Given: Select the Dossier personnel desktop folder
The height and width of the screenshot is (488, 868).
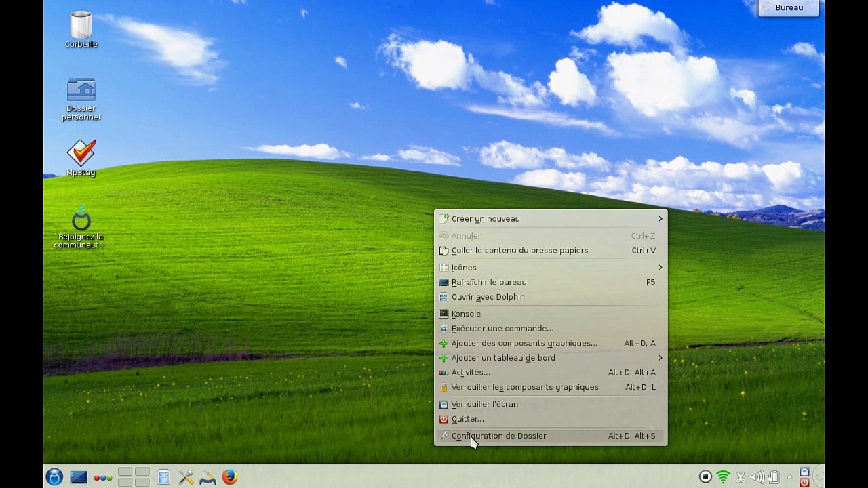Looking at the screenshot, I should [81, 99].
